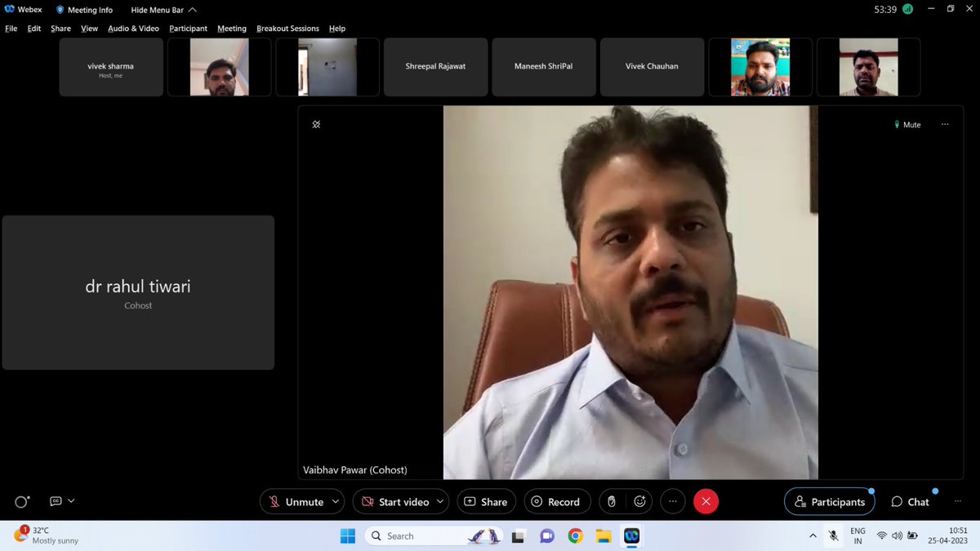Open Task View taskbar icon
This screenshot has height=551, width=980.
pyautogui.click(x=518, y=536)
